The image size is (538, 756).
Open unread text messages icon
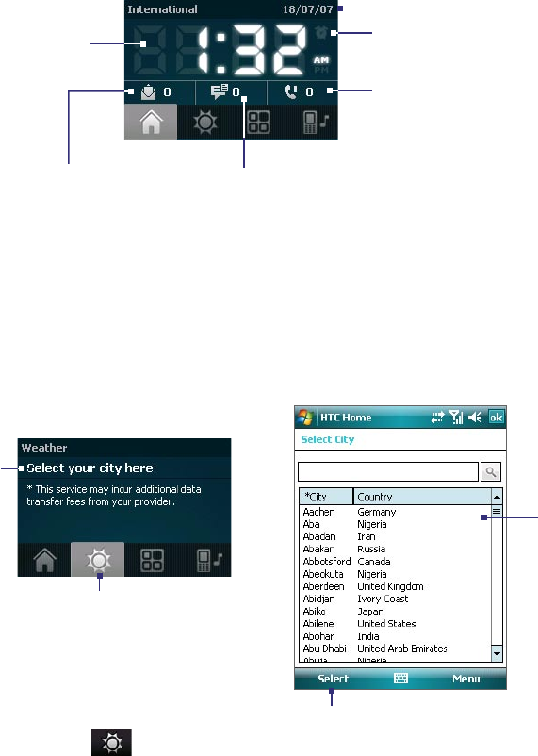pos(220,91)
